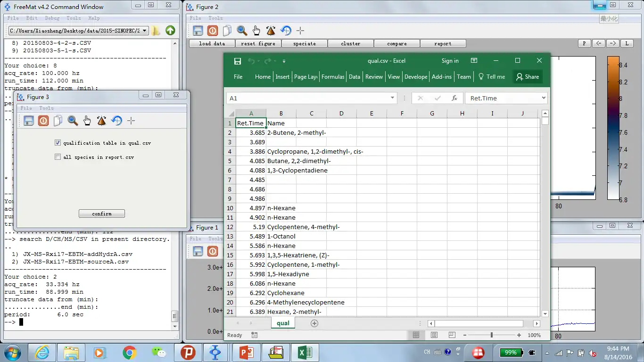Click the orange power icon in Figure 2 toolbar
The width and height of the screenshot is (644, 362).
(x=213, y=31)
